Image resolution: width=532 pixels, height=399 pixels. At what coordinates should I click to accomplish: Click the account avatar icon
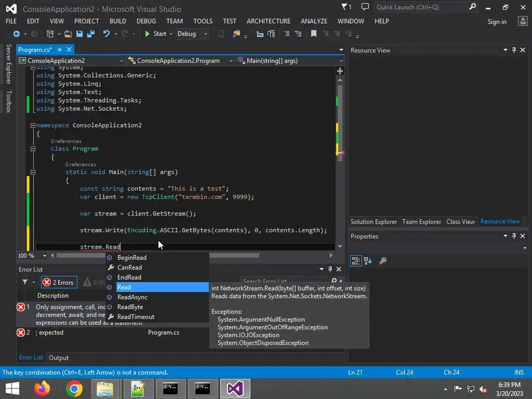(523, 21)
